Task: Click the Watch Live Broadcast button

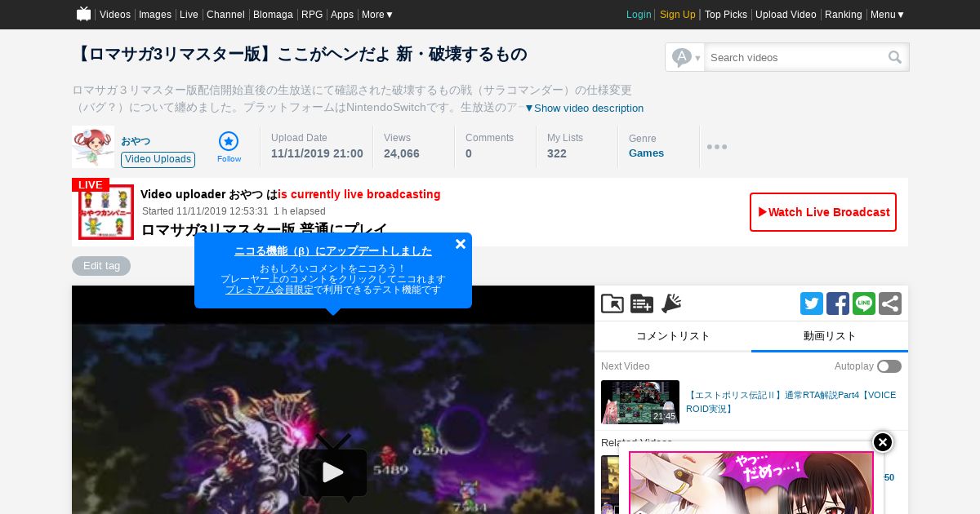Action: pyautogui.click(x=823, y=212)
